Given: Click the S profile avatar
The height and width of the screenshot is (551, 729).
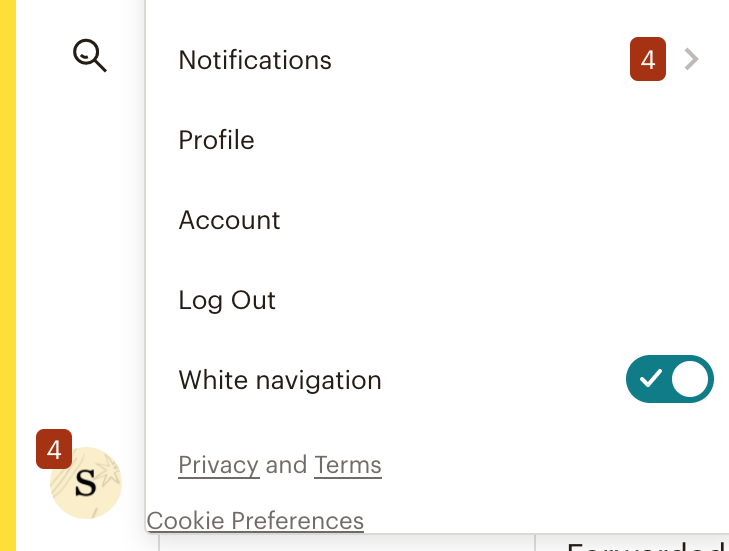Looking at the screenshot, I should click(86, 483).
